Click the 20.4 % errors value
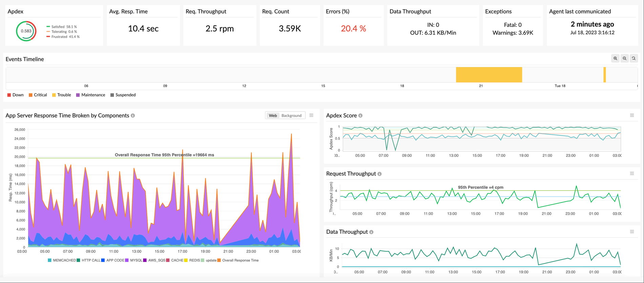 tap(353, 29)
